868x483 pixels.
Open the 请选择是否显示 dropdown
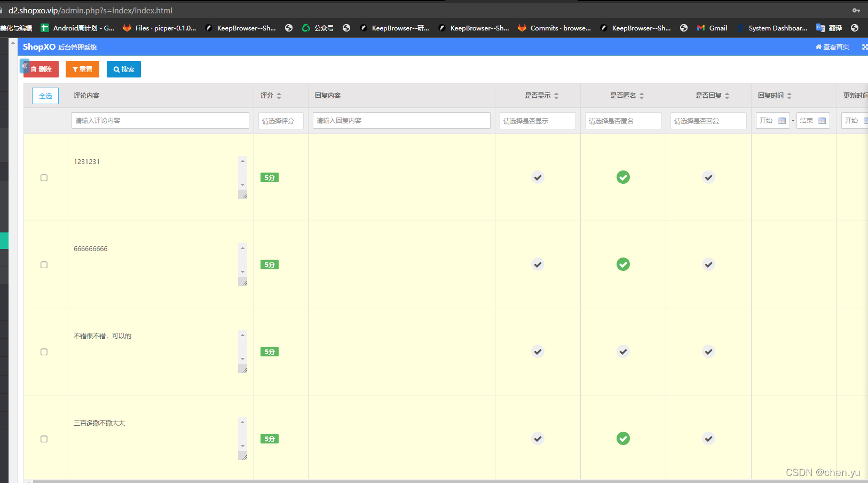(x=538, y=121)
